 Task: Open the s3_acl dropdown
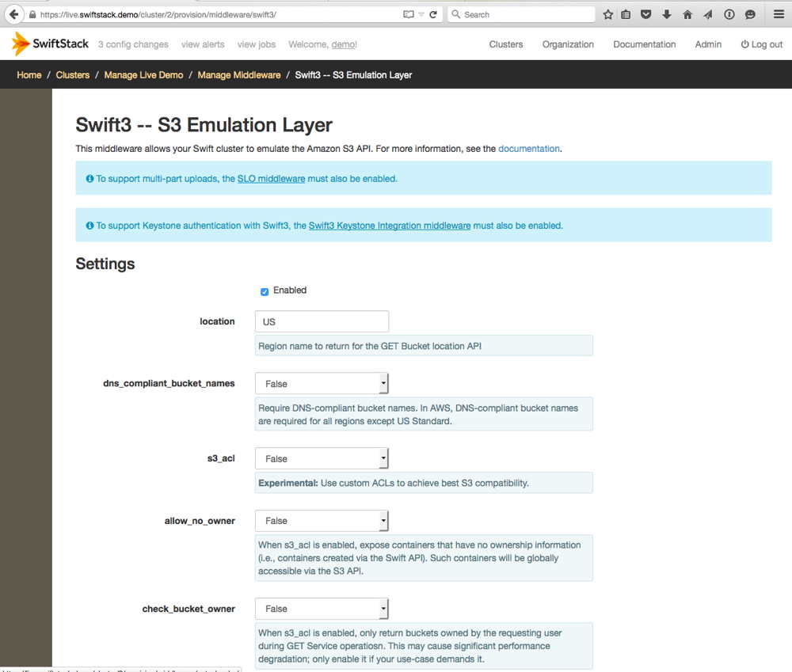click(322, 458)
